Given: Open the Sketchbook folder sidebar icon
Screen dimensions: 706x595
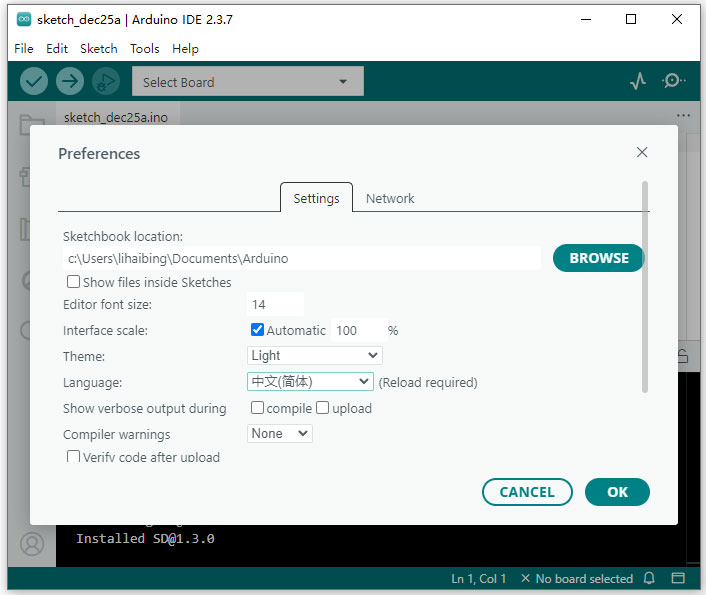Looking at the screenshot, I should click(32, 125).
